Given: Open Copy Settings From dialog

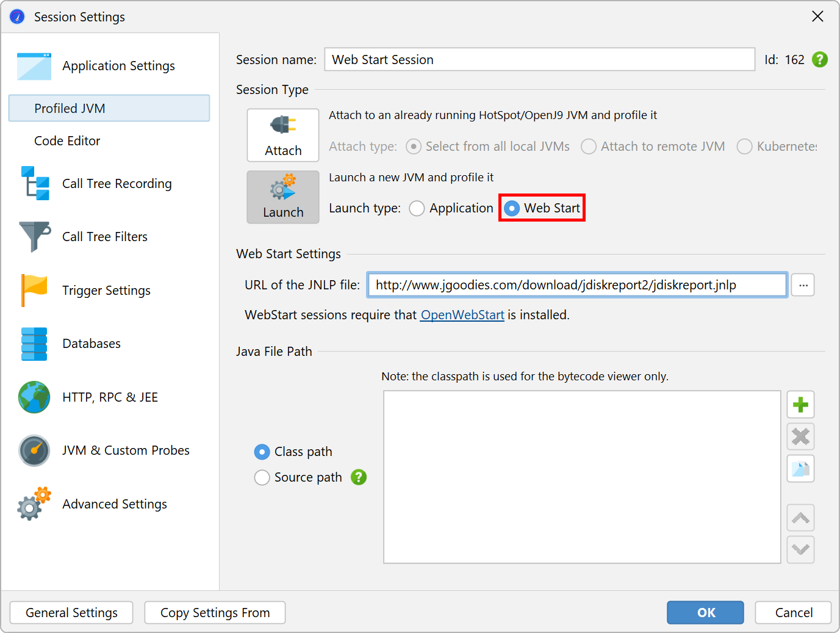Looking at the screenshot, I should click(215, 613).
